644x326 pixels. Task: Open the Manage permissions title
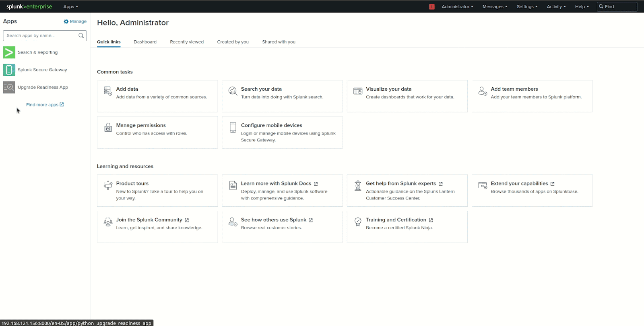141,125
